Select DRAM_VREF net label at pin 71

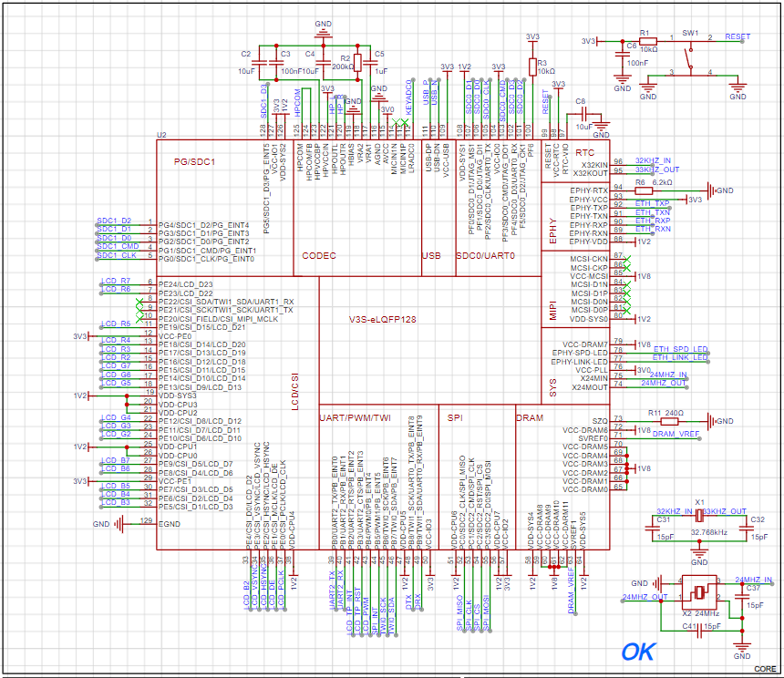(x=676, y=434)
